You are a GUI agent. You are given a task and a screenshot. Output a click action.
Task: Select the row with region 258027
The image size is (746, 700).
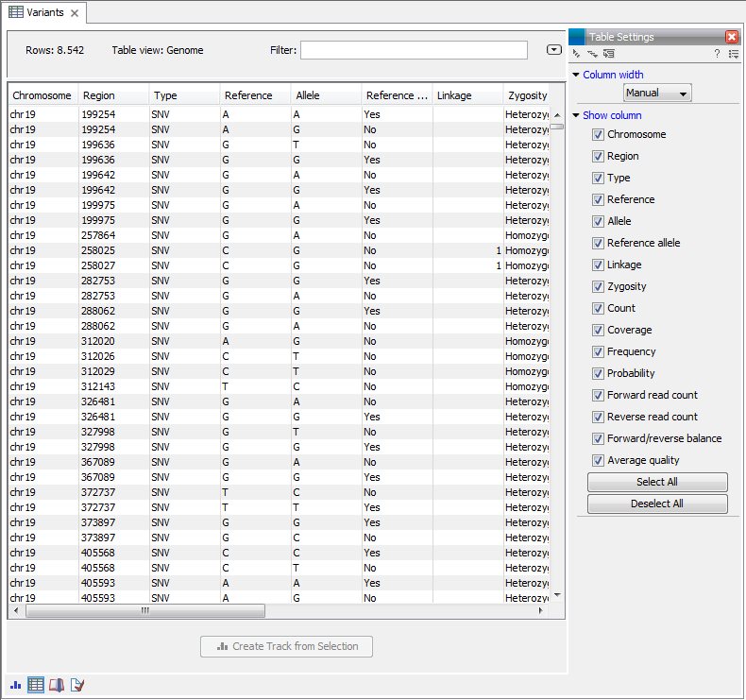tap(279, 266)
